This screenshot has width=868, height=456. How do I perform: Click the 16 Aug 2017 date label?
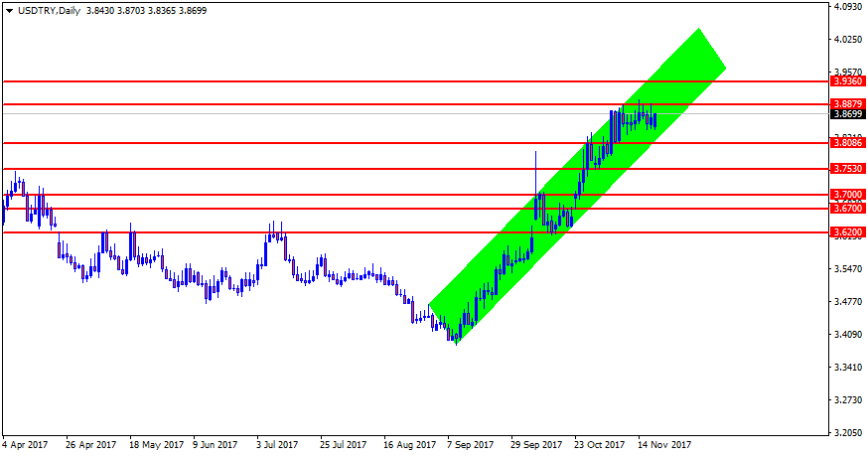410,445
